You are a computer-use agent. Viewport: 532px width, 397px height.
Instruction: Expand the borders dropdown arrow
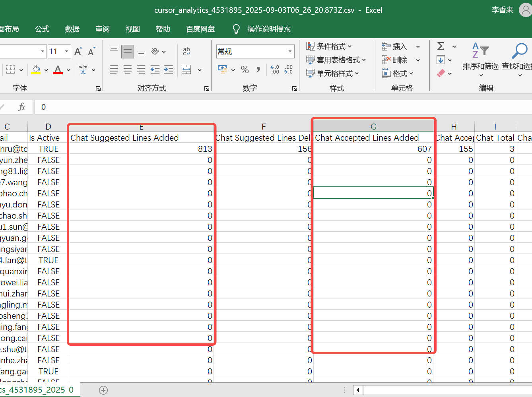coord(21,70)
